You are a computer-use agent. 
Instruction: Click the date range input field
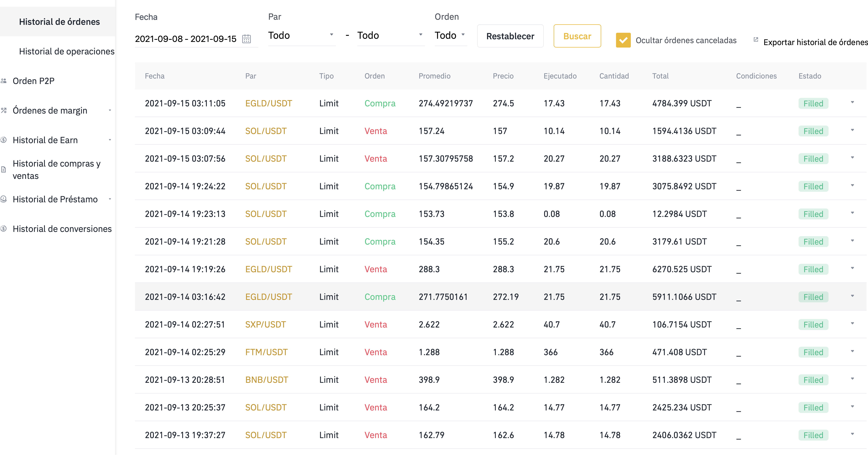(186, 39)
